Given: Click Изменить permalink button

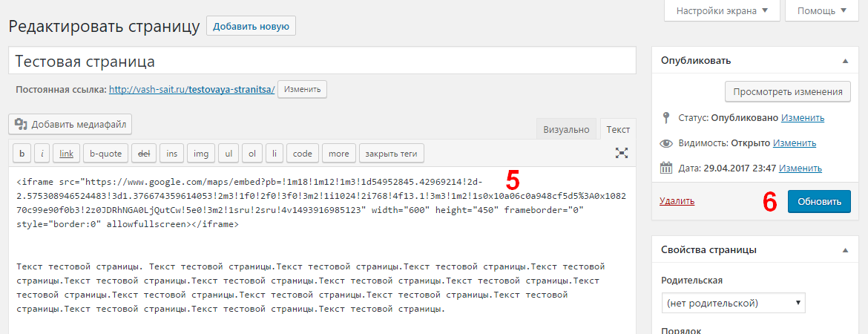Looking at the screenshot, I should point(302,89).
